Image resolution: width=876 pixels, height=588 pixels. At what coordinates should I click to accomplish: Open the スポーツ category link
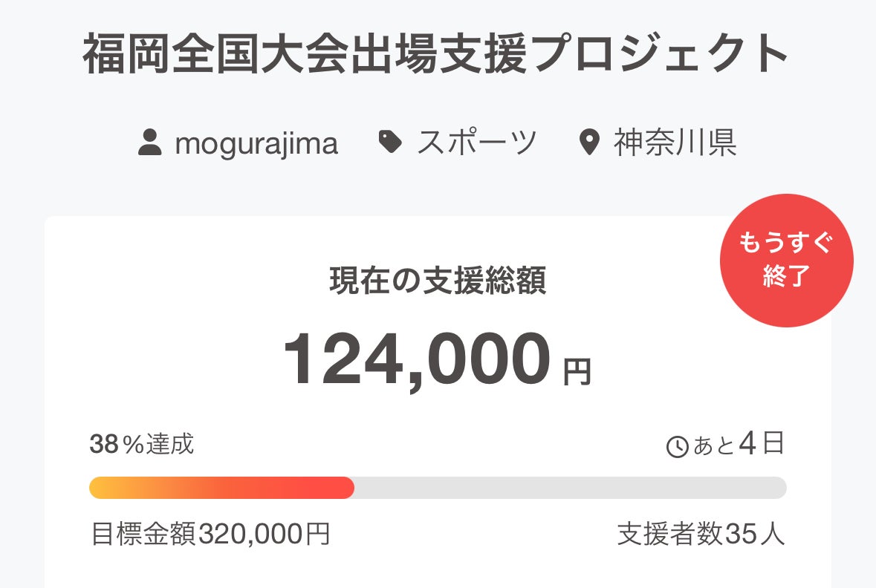[x=476, y=143]
